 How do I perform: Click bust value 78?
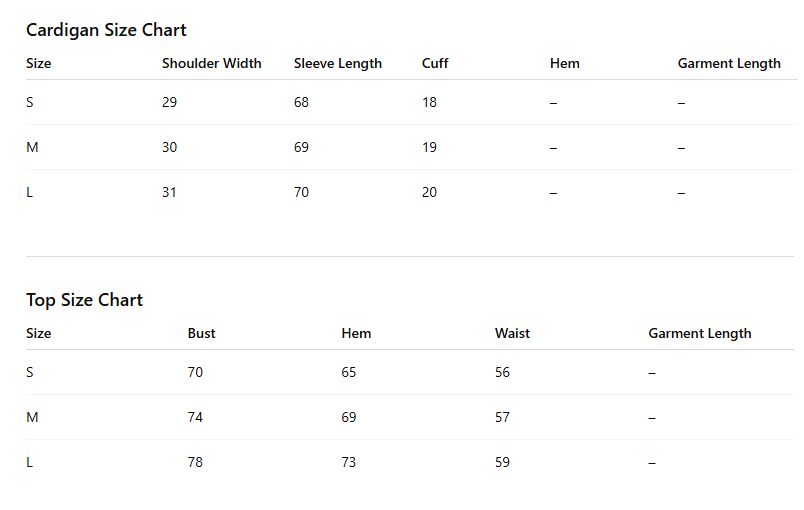pos(195,462)
